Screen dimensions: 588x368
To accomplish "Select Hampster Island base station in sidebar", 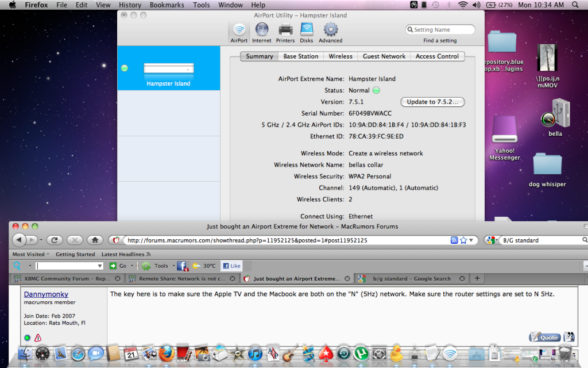I will pos(169,68).
